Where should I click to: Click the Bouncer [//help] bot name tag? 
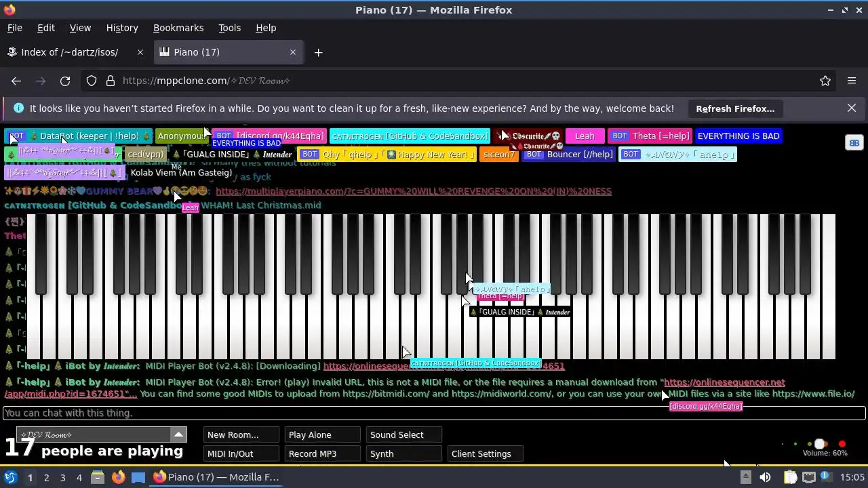pos(570,155)
